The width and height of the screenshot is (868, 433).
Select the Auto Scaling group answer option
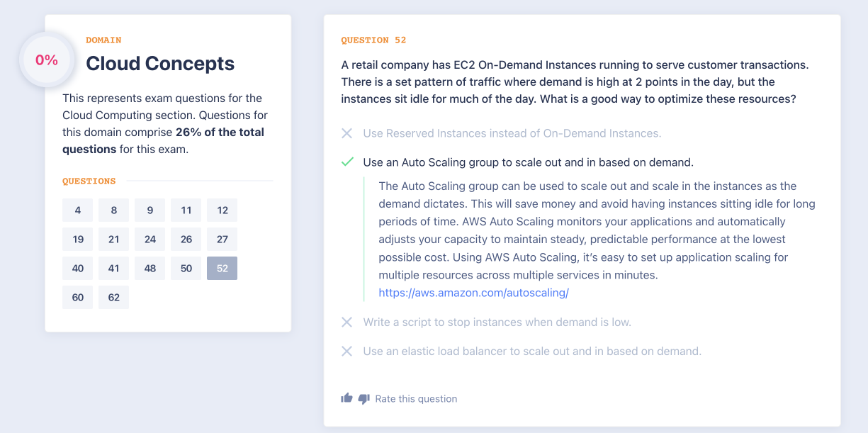[x=528, y=162]
